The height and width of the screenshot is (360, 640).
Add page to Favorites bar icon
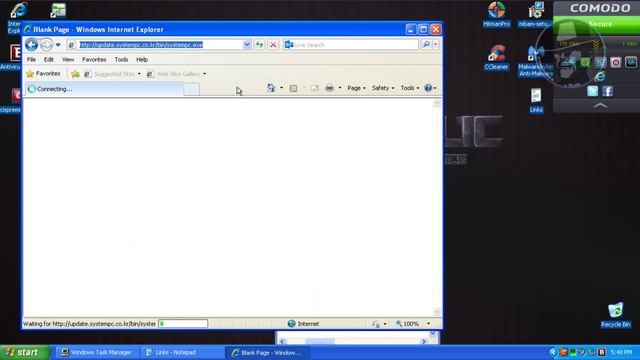point(75,74)
